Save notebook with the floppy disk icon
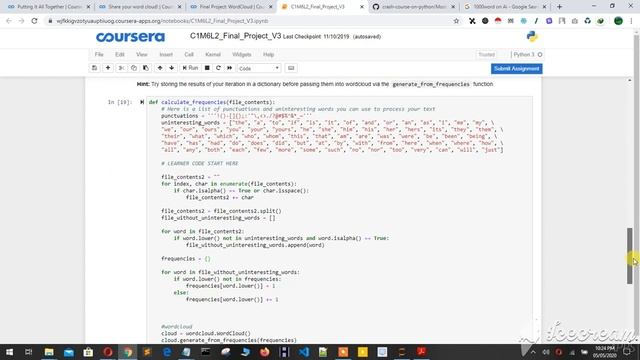Viewport: 640px width, 360px height. coord(94,68)
